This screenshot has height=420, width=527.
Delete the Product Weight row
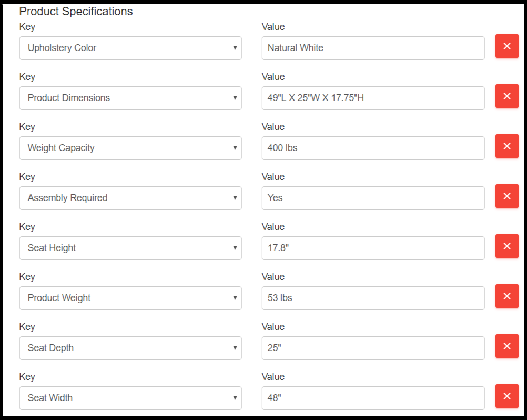pos(507,296)
